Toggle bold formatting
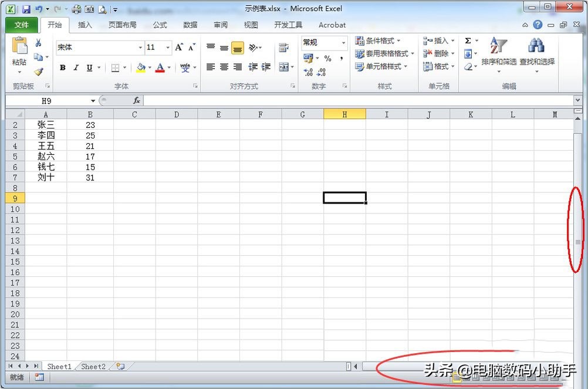Screen dimensions: 588x389 [63, 68]
